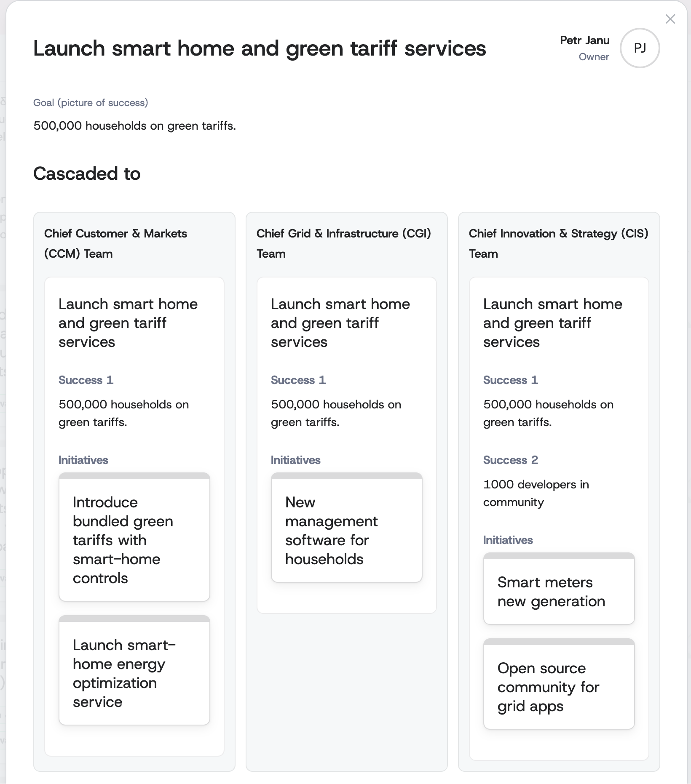The width and height of the screenshot is (691, 784).
Task: Open the Chief Grid & Infrastructure (CGI) Team header
Action: click(343, 243)
